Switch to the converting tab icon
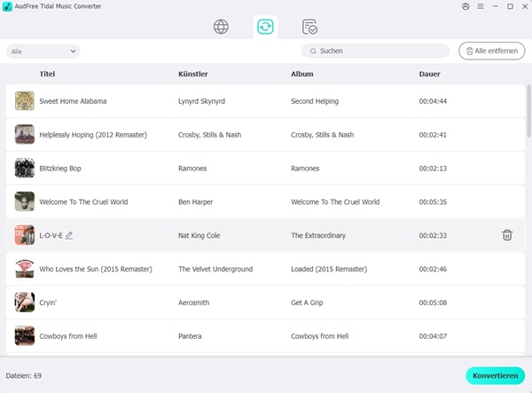This screenshot has height=393, width=532. (265, 27)
